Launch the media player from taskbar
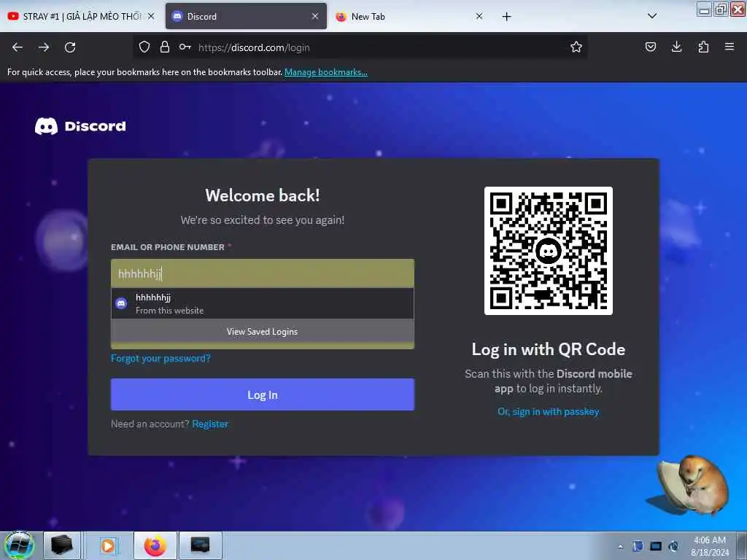Viewport: 747px width, 560px height. [108, 545]
